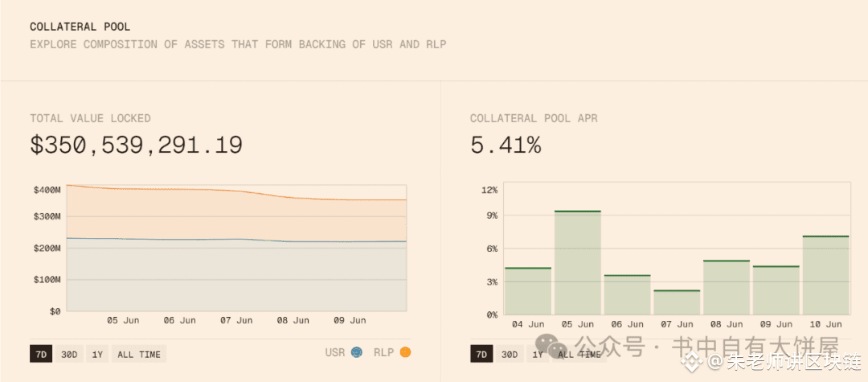Select 7D range under Total Value Locked chart

[x=39, y=354]
